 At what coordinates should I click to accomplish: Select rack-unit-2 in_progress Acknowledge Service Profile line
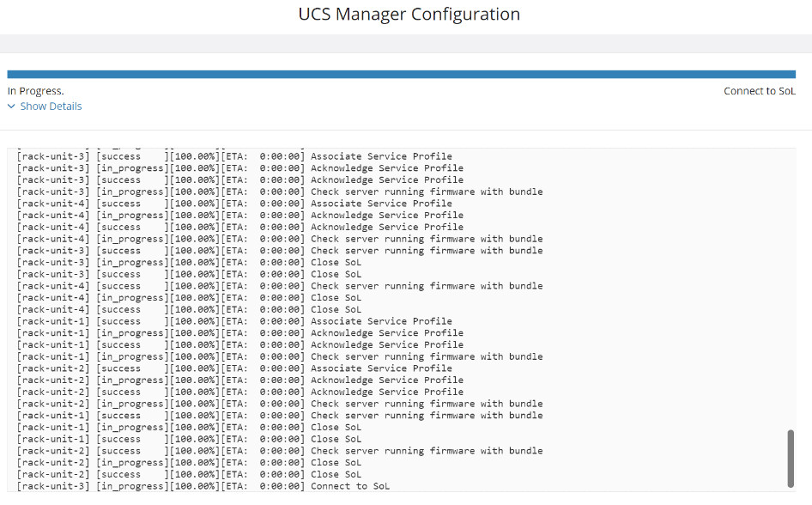(x=240, y=380)
